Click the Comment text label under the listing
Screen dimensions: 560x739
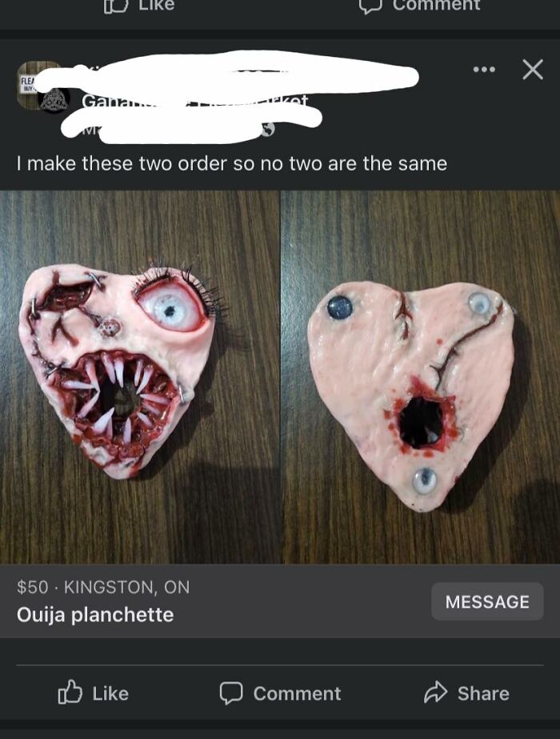pyautogui.click(x=297, y=693)
